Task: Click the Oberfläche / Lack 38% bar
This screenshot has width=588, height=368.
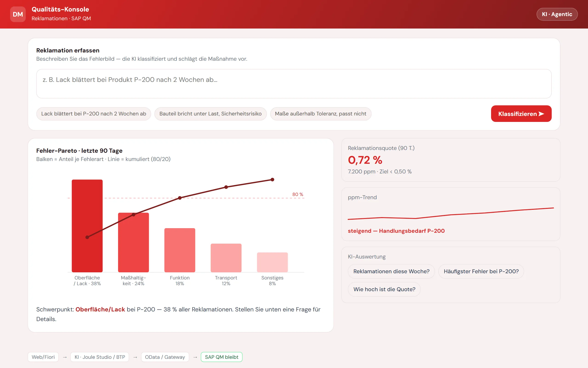Action: (87, 226)
